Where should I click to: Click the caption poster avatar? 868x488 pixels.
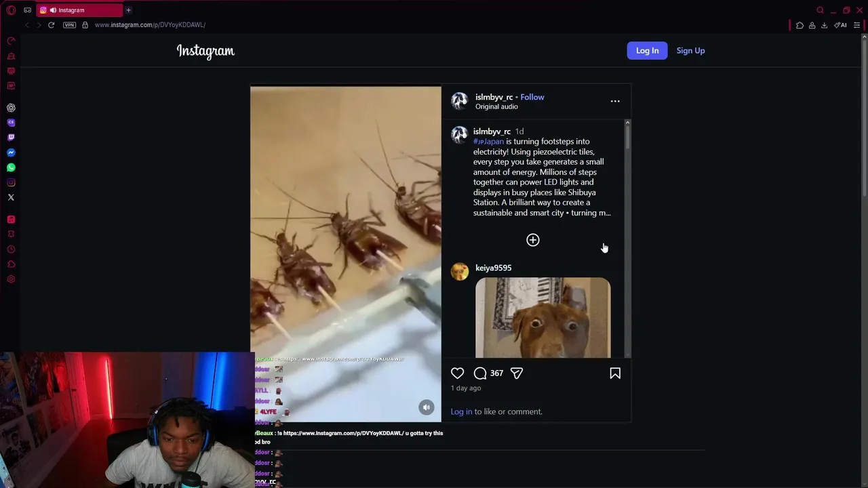pyautogui.click(x=460, y=134)
